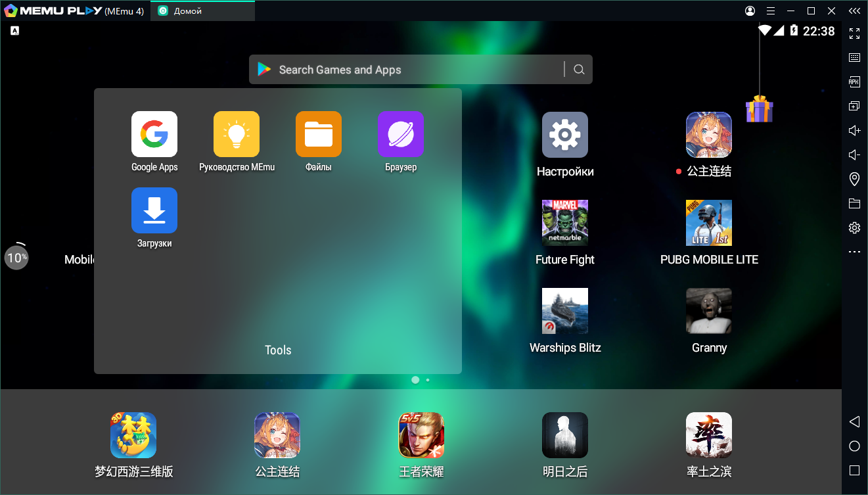Toggle fullscreen mode in sidebar
868x495 pixels.
click(x=854, y=34)
